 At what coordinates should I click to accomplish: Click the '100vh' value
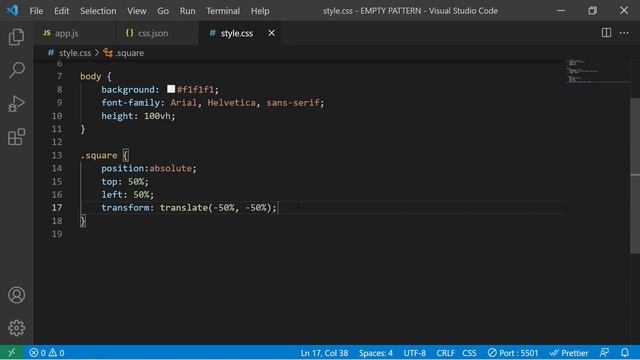157,116
